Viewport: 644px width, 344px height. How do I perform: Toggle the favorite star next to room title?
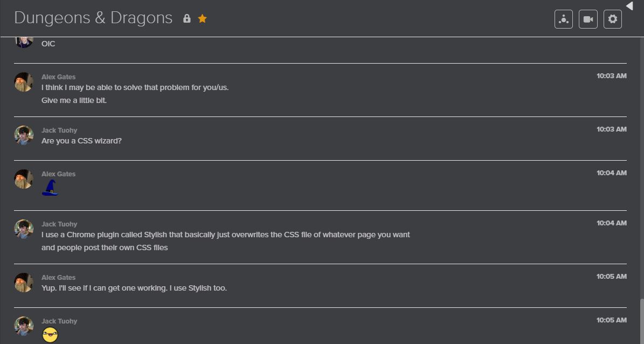pyautogui.click(x=202, y=18)
